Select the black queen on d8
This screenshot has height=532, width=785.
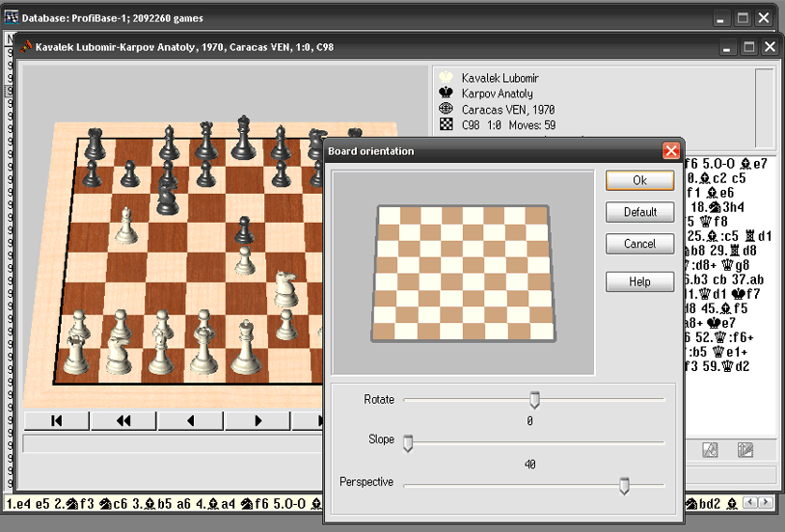pos(206,141)
